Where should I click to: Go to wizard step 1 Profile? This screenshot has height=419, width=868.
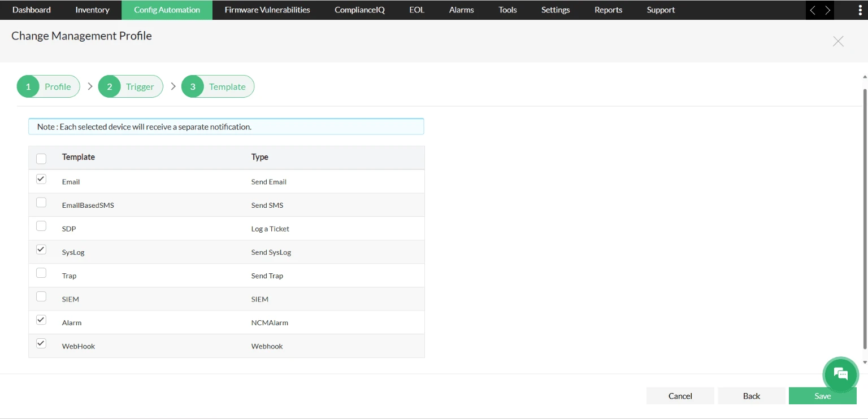pos(49,86)
